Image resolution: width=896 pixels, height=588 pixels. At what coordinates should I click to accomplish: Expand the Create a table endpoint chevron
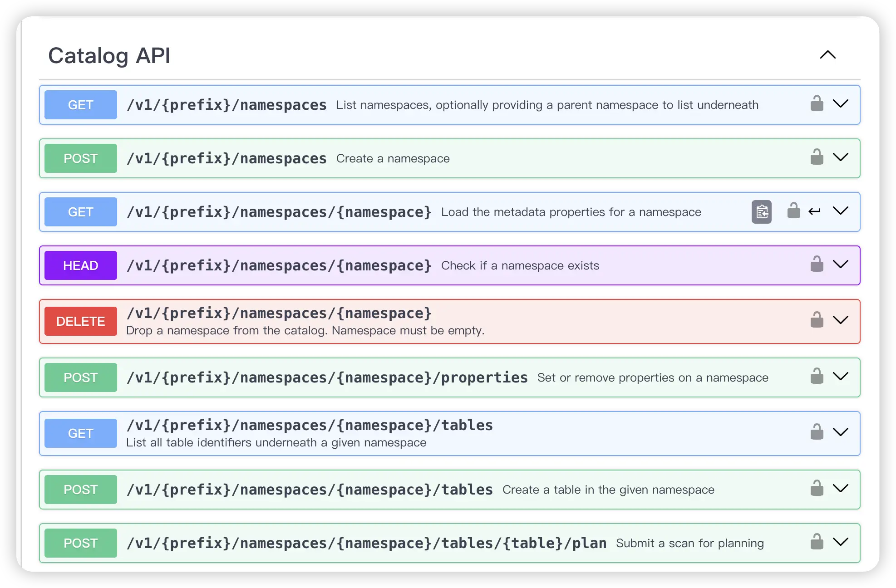[x=841, y=489]
